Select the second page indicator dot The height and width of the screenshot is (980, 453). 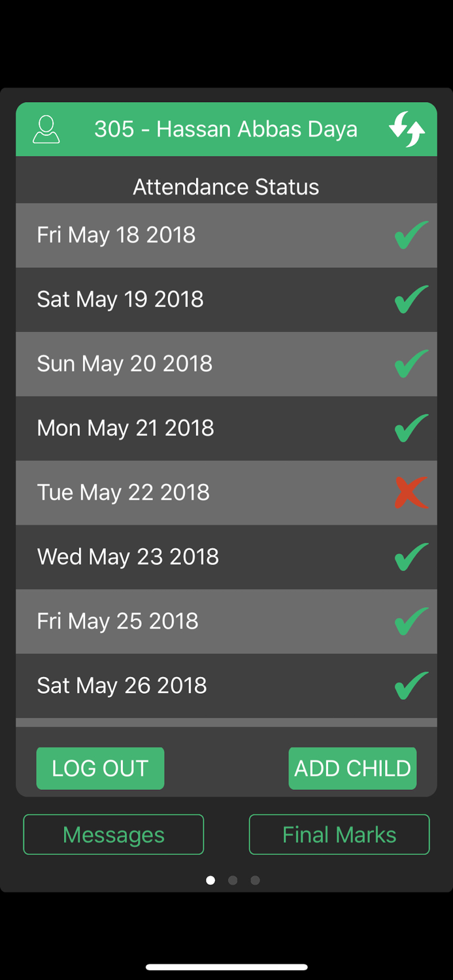[x=233, y=880]
